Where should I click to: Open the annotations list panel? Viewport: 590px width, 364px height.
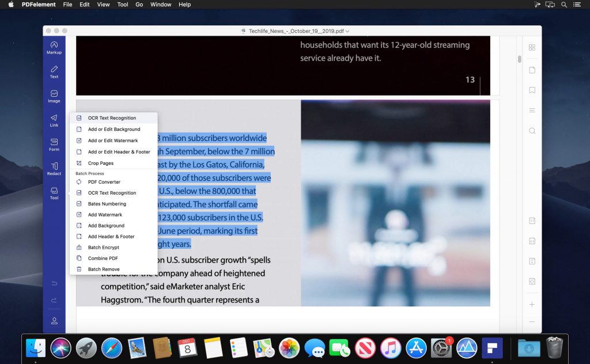point(531,110)
